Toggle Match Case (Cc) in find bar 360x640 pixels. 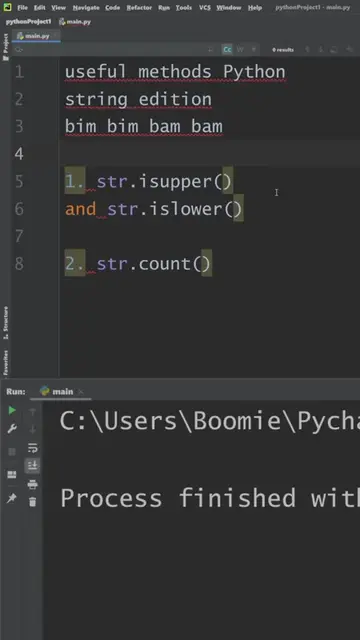(227, 50)
